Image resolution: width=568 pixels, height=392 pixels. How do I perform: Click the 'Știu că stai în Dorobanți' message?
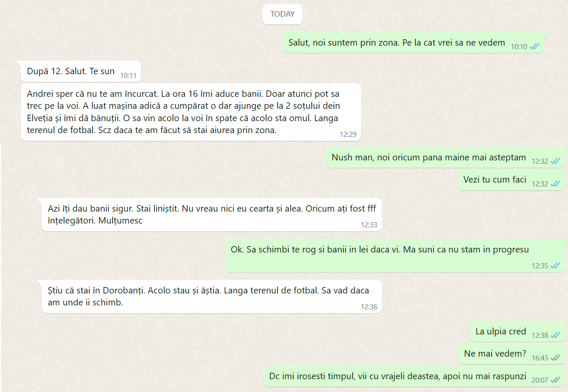point(211,296)
